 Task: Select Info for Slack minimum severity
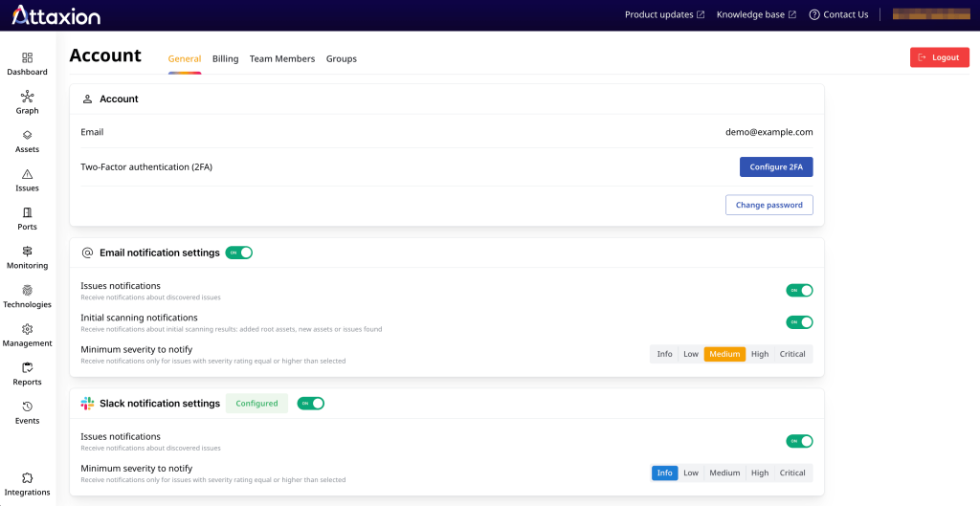[x=664, y=473]
